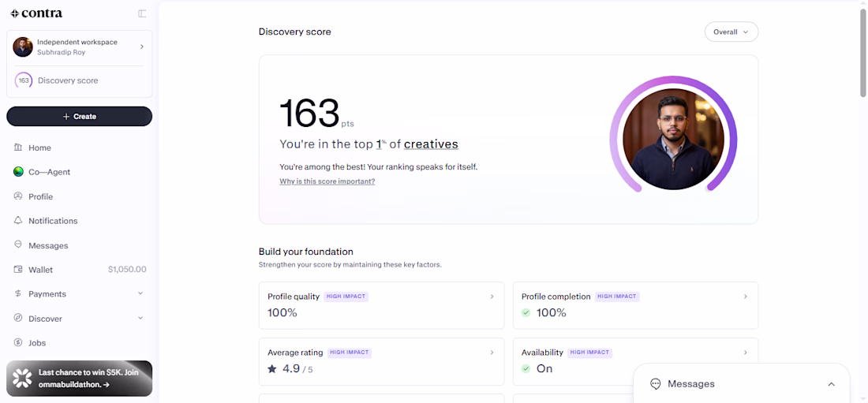Collapse the sidebar panel icon

click(142, 13)
